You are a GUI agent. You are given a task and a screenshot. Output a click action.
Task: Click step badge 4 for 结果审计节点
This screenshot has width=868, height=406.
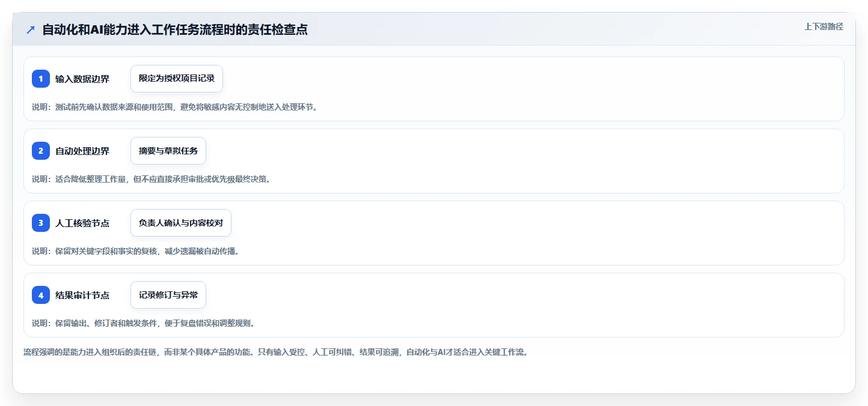[x=41, y=295]
